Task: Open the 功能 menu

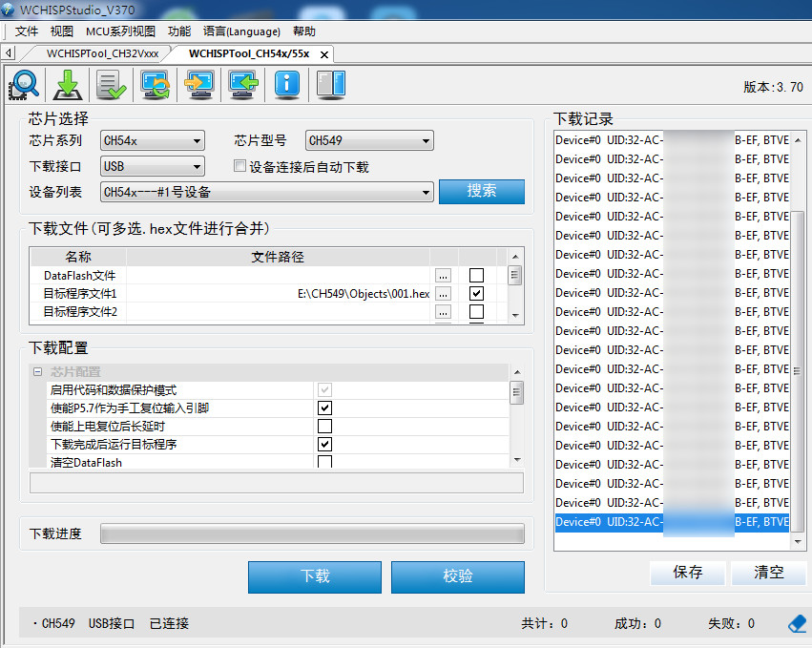Action: pos(179,31)
